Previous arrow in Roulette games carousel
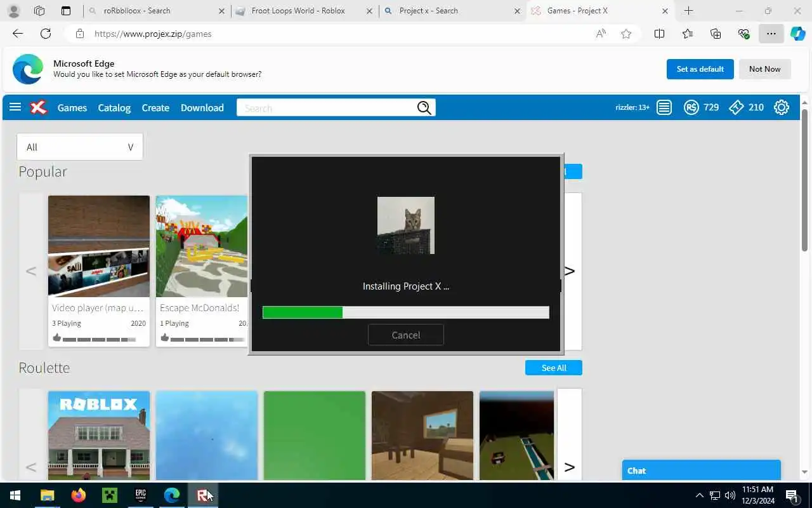Viewport: 812px width, 508px height. tap(30, 467)
